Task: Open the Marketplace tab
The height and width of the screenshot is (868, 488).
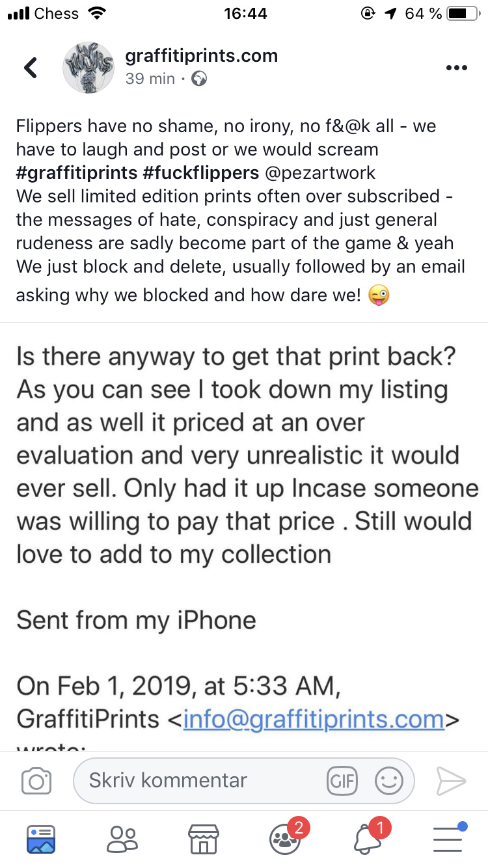Action: click(x=203, y=839)
